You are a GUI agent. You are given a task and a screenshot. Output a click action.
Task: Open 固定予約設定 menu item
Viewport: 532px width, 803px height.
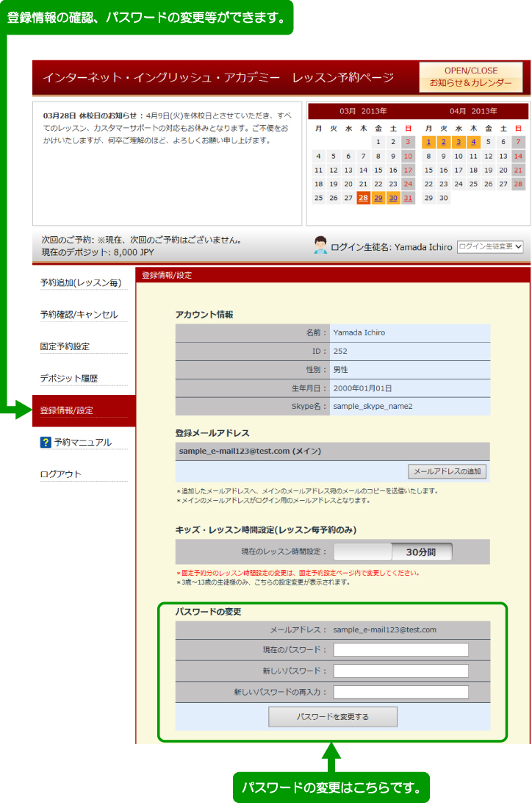pos(65,346)
